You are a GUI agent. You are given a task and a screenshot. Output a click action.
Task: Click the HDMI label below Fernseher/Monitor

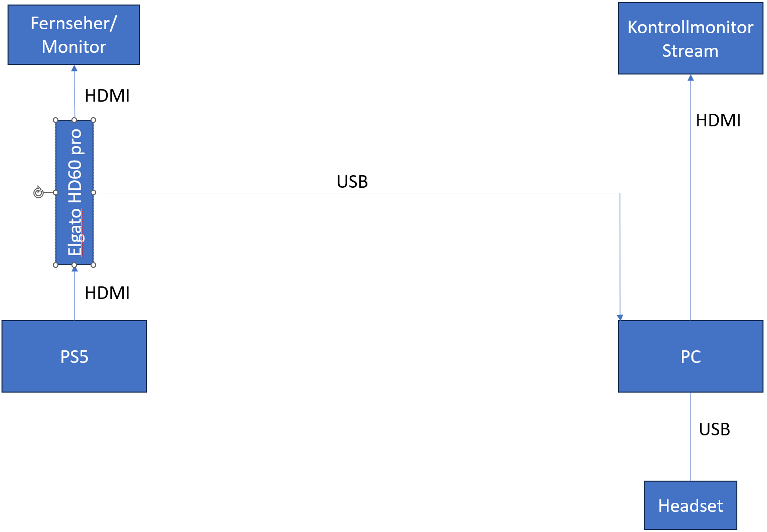coord(107,96)
